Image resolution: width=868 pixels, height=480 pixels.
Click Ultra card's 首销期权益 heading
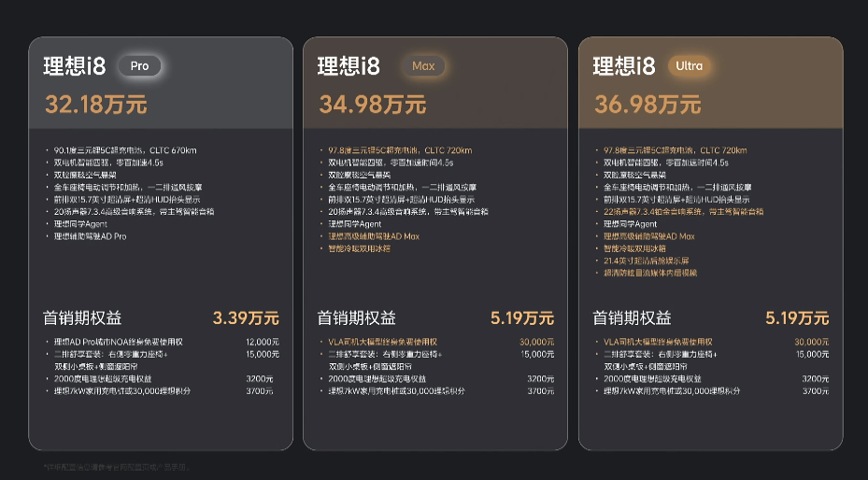632,318
